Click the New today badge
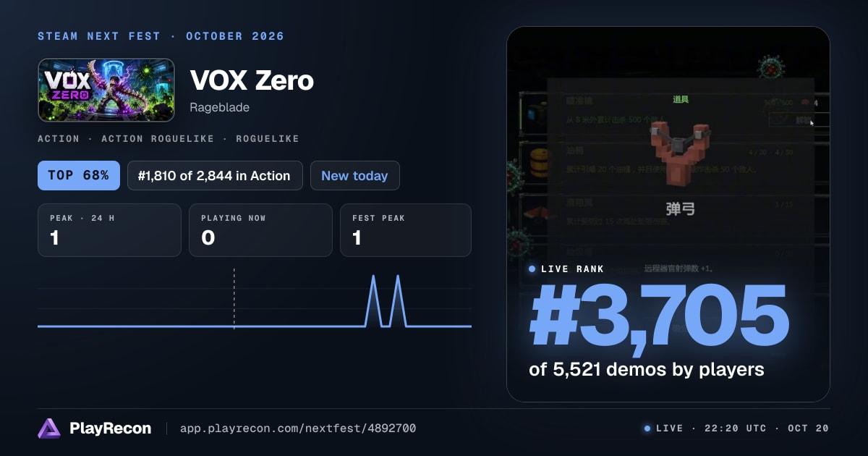The width and height of the screenshot is (868, 456). pos(354,175)
